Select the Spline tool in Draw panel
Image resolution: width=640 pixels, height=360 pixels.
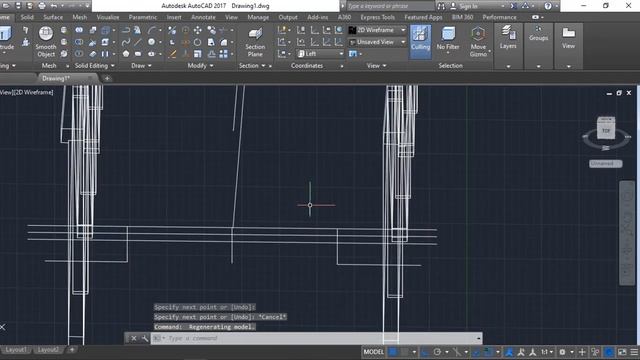[126, 42]
